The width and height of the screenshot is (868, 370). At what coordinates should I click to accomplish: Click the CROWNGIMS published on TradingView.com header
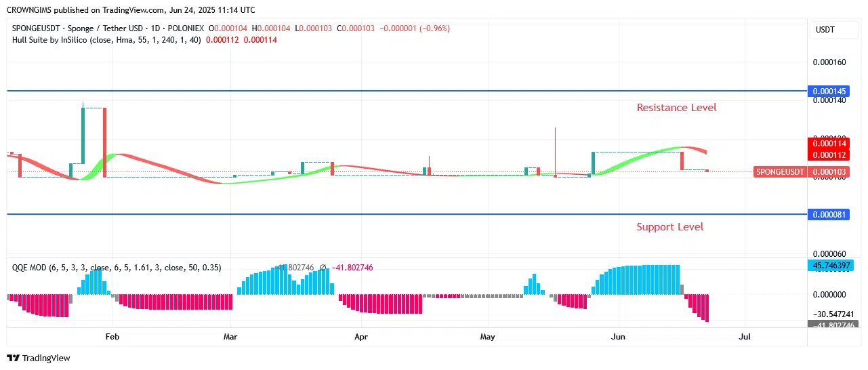pyautogui.click(x=131, y=10)
